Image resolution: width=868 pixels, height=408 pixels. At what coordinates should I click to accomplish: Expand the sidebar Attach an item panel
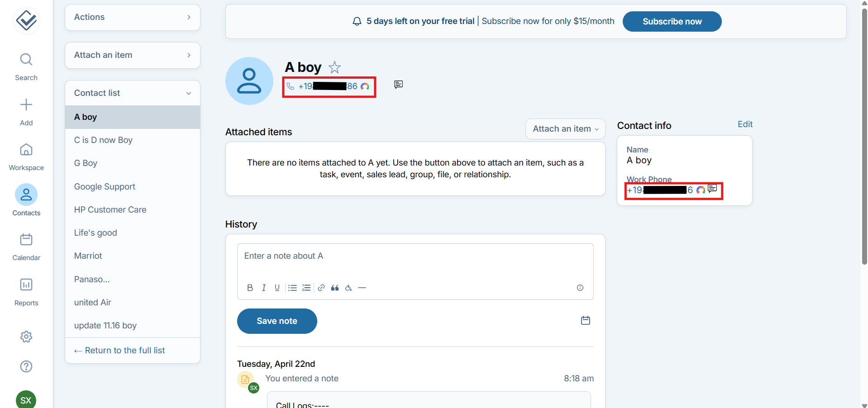(133, 55)
